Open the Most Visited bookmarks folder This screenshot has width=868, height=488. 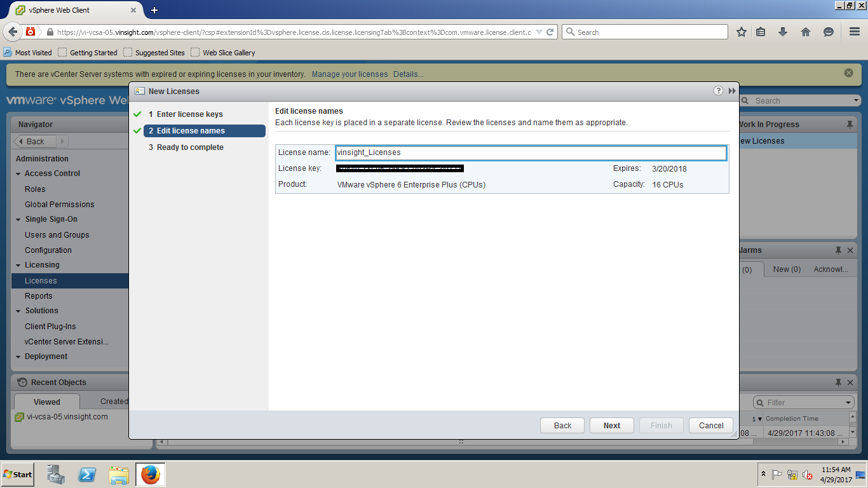[28, 53]
